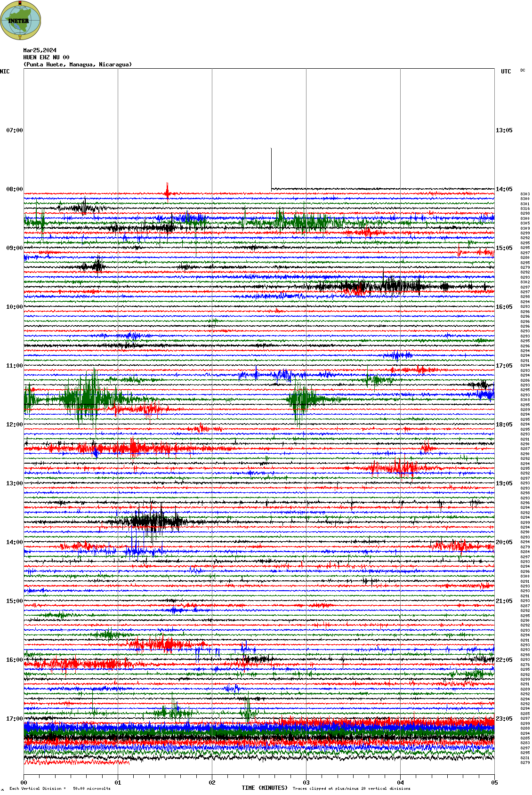Click the 00 minute axis label
The image size is (532, 795).
coord(24,783)
